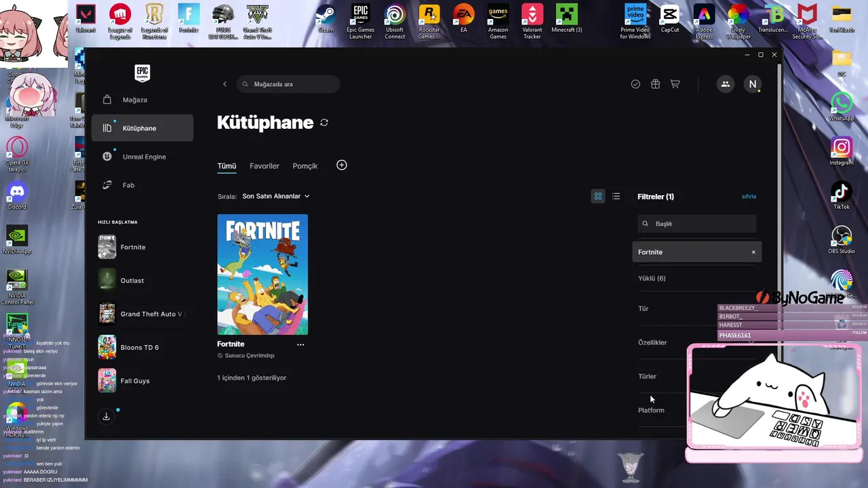Reset filters with sıfırla link
The width and height of the screenshot is (868, 488).
[x=749, y=197]
